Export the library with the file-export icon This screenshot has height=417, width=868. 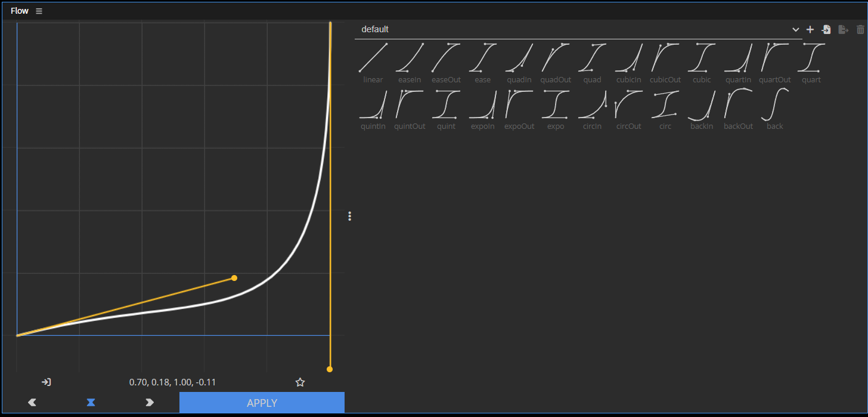pos(844,29)
